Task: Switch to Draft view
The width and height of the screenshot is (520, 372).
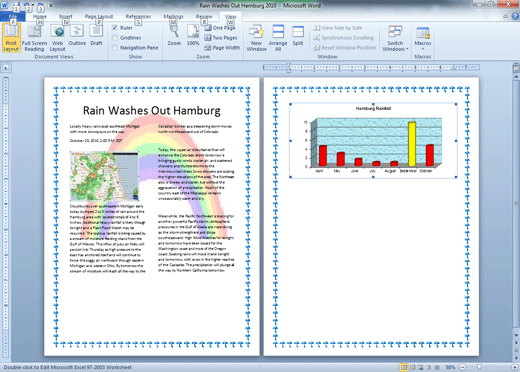Action: [x=96, y=35]
